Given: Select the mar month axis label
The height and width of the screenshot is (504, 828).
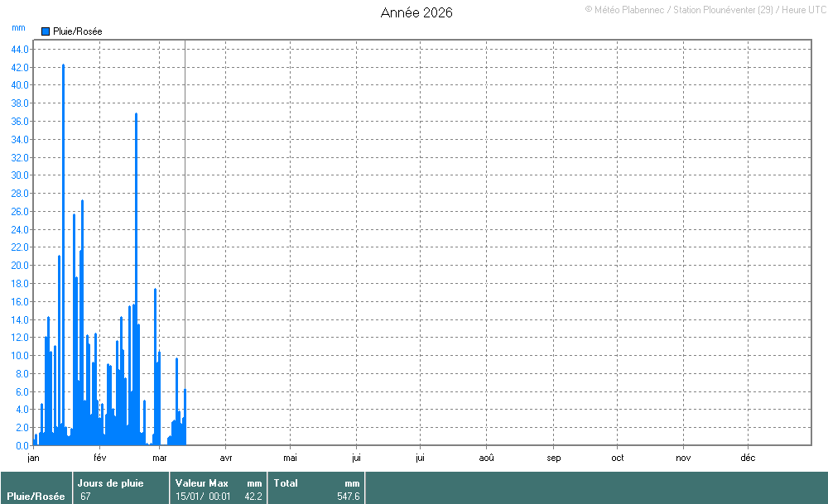Looking at the screenshot, I should coord(160,458).
